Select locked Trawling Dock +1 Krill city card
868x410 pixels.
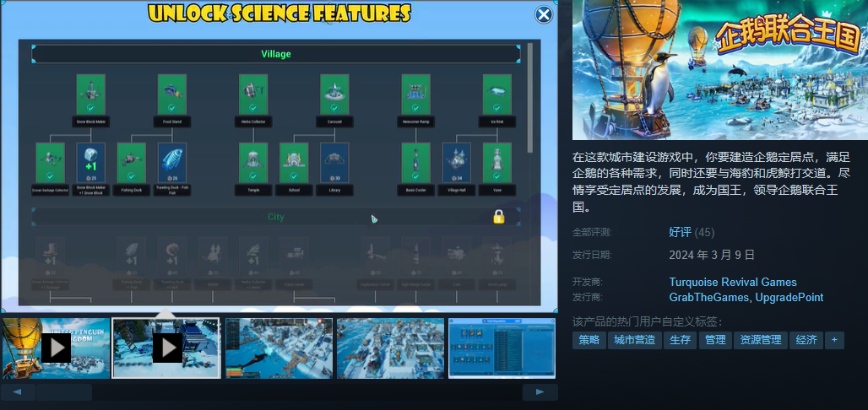point(171,257)
